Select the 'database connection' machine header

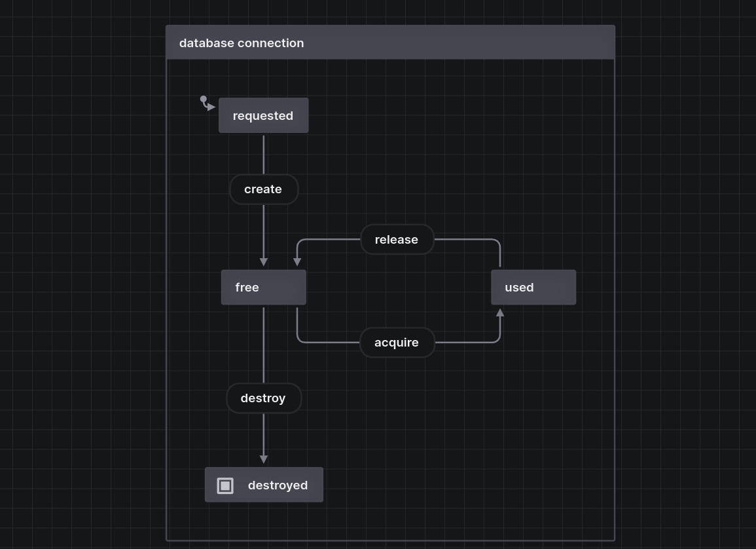(390, 43)
